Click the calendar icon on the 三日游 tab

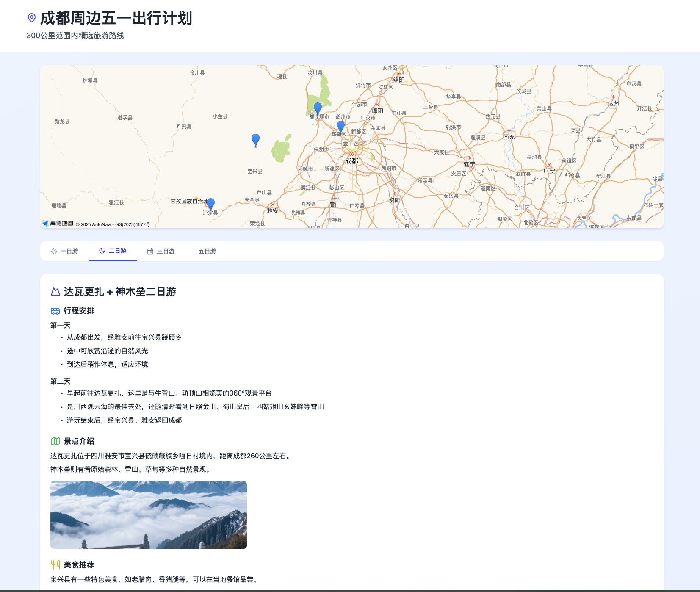coord(150,251)
